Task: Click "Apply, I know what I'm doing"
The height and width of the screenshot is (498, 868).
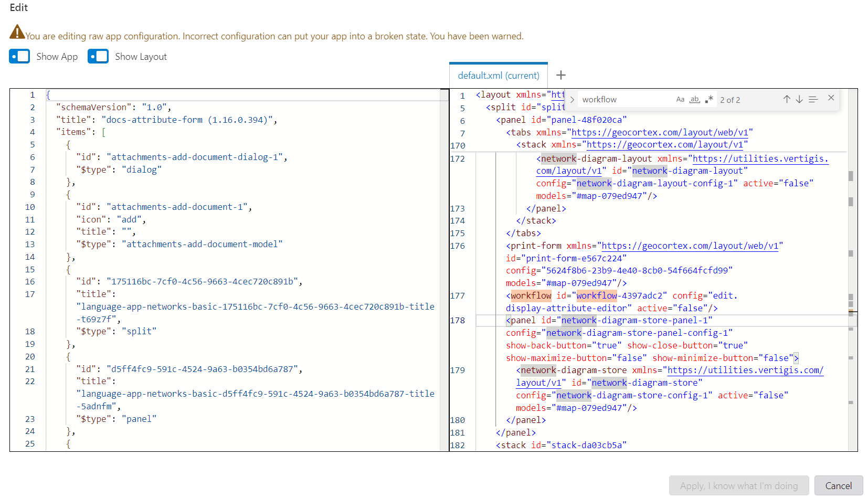Action: coord(739,485)
